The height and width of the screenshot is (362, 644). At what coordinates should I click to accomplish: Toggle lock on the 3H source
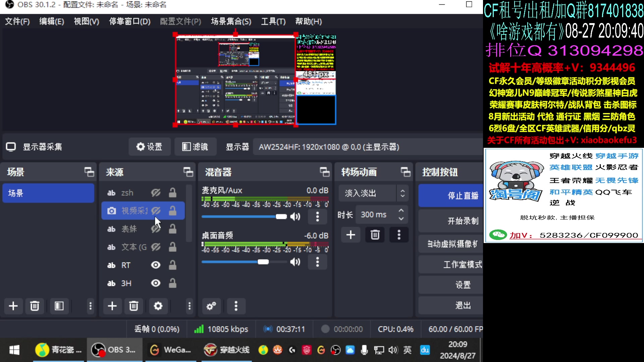[172, 283]
